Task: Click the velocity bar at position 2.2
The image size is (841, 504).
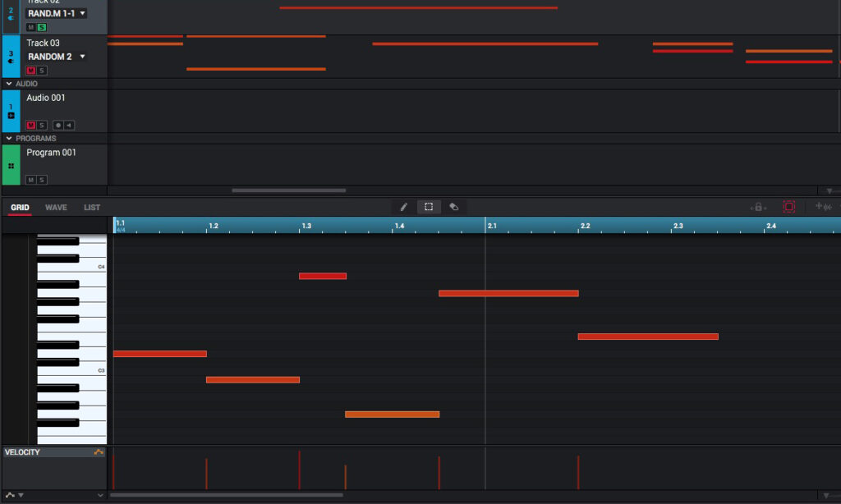Action: coord(578,472)
